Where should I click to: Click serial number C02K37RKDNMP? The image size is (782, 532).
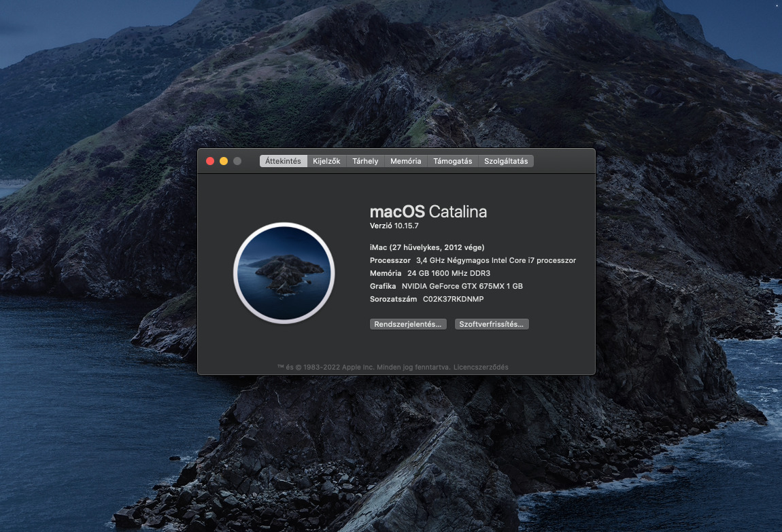(453, 300)
